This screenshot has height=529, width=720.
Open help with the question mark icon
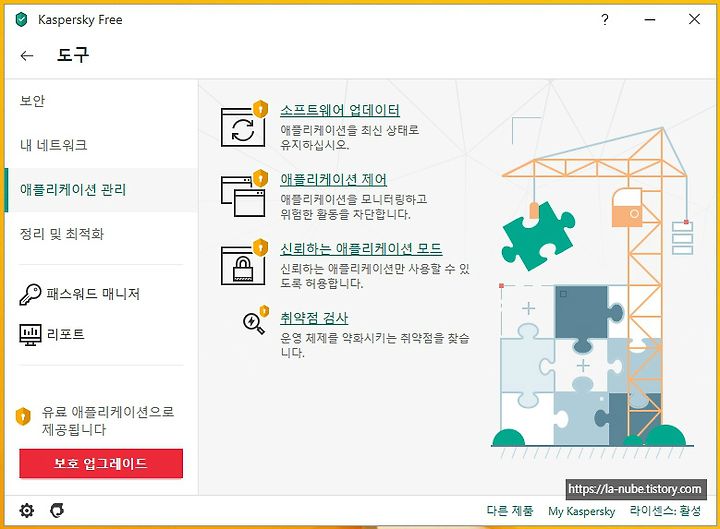[x=605, y=20]
